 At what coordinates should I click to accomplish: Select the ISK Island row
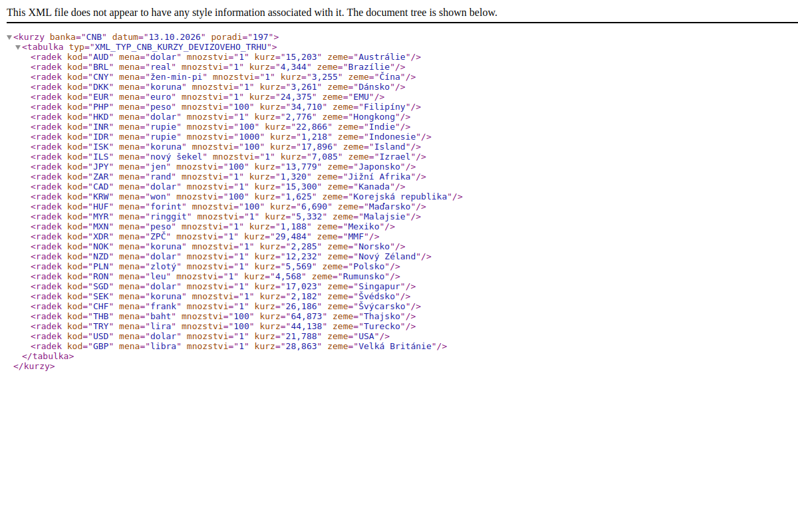pyautogui.click(x=225, y=147)
